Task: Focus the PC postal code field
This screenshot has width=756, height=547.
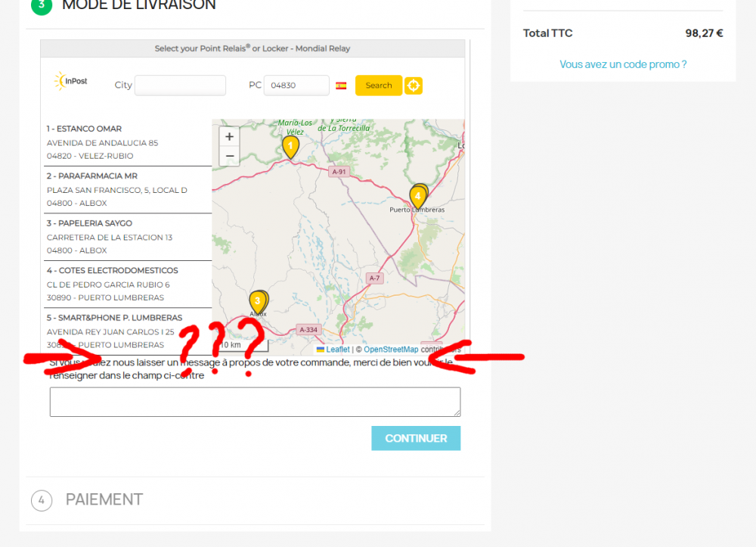Action: pyautogui.click(x=296, y=85)
